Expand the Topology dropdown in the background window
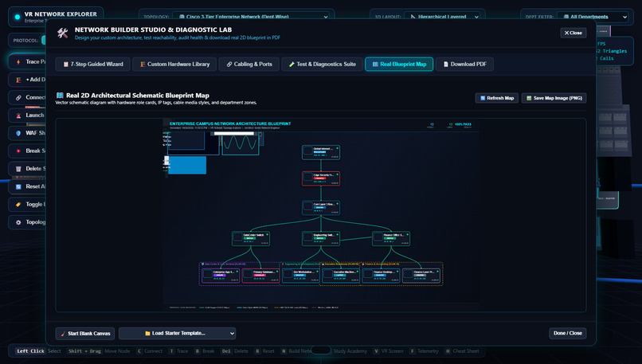Screen dimensions: 642x364 [254, 17]
